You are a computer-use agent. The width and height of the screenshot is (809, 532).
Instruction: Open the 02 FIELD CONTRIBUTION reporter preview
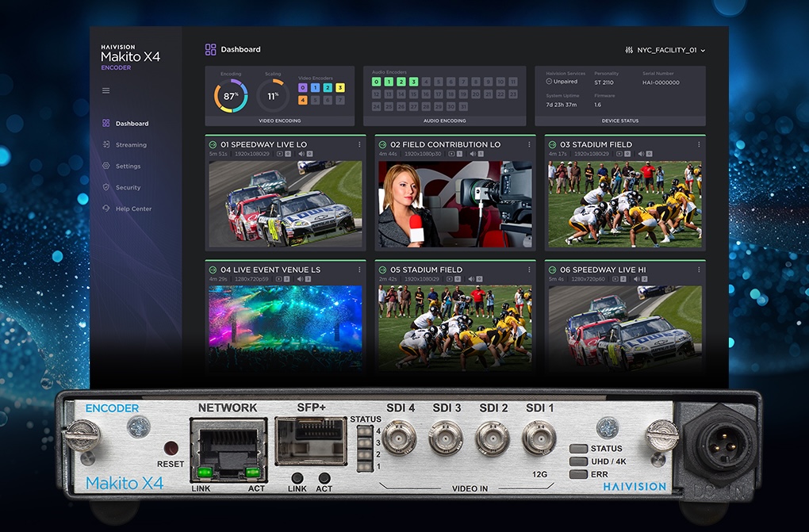[x=455, y=204]
